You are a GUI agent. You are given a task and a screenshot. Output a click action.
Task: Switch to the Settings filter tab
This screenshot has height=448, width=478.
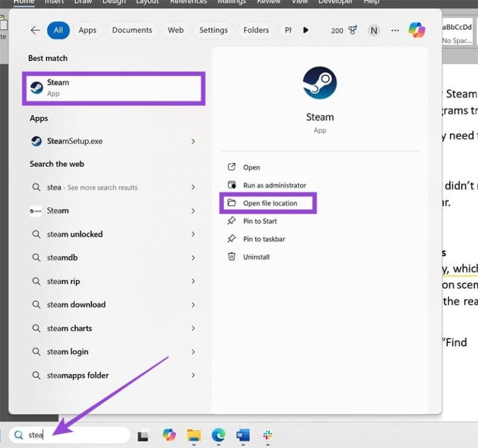click(x=213, y=30)
